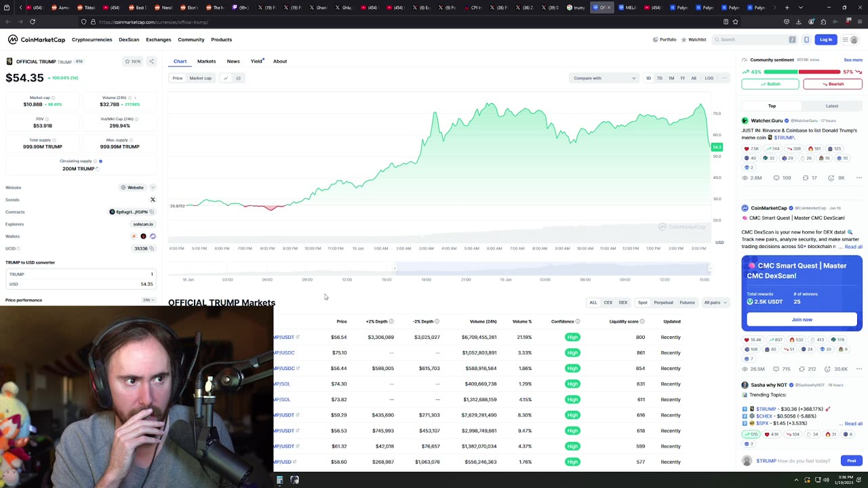Select the Price chart toggle
The width and height of the screenshot is (868, 488).
tap(177, 78)
